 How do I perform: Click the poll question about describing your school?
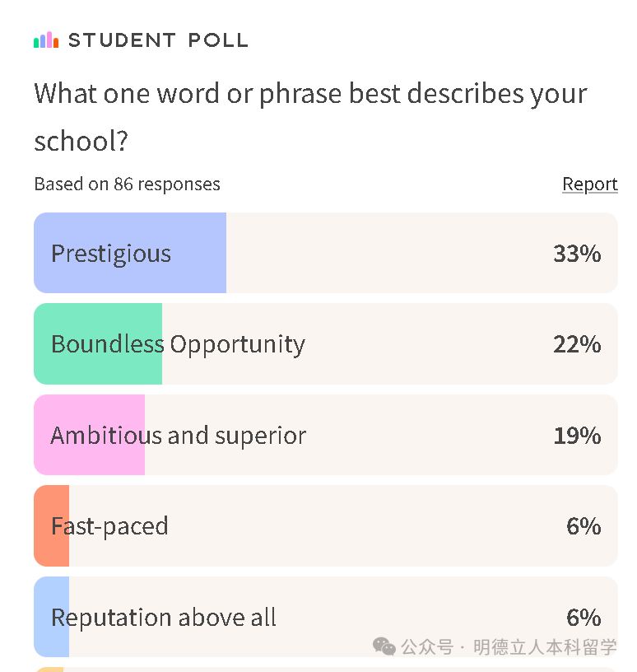[x=310, y=117]
